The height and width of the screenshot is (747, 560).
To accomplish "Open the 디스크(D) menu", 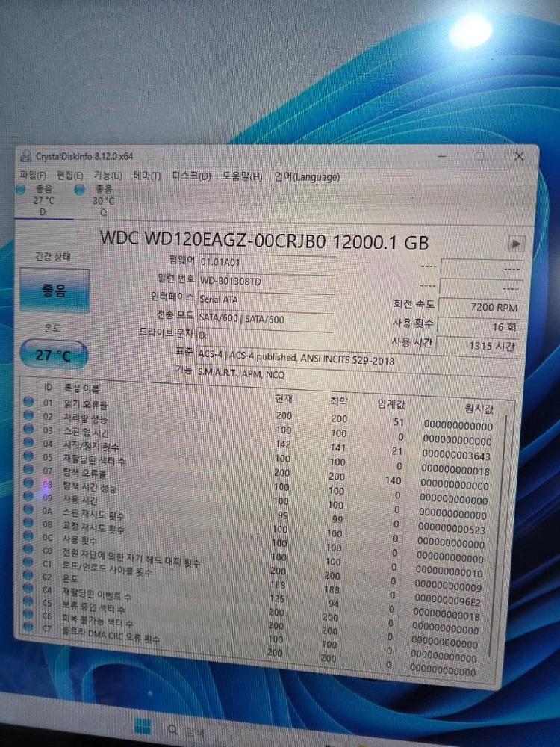I will (x=191, y=176).
